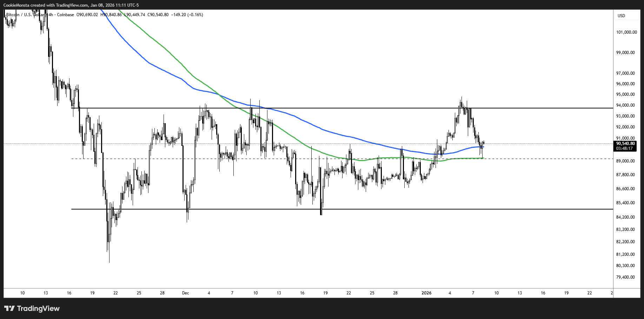This screenshot has height=319, width=644.
Task: Click the Coinbase exchange label in legend
Action: point(65,15)
